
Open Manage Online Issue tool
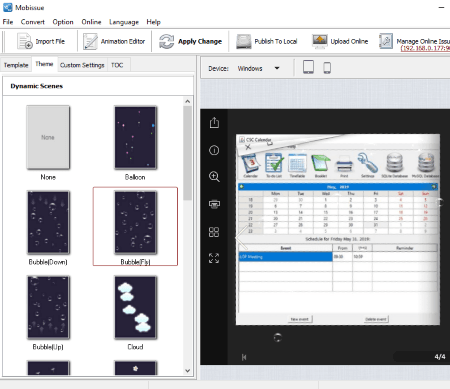tap(414, 41)
